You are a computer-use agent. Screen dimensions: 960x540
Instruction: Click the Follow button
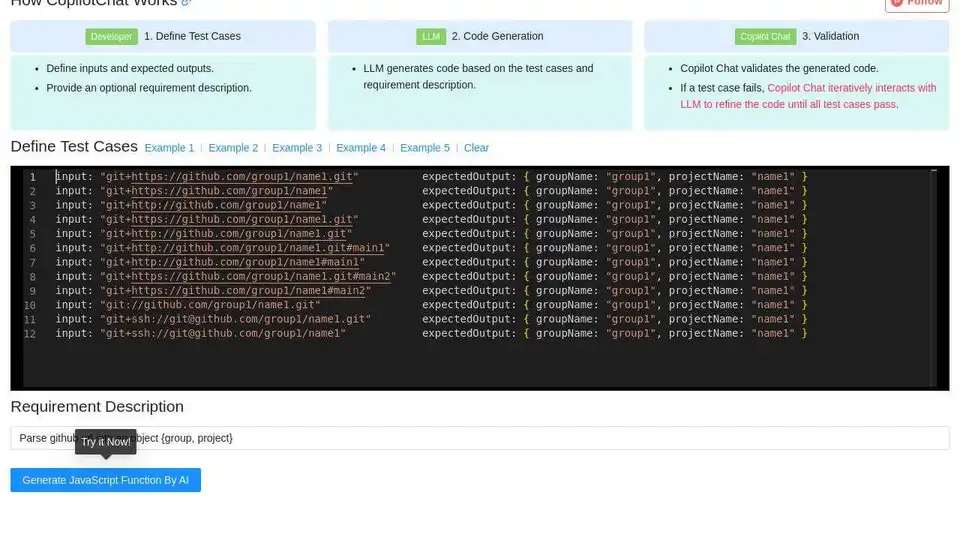(x=917, y=3)
